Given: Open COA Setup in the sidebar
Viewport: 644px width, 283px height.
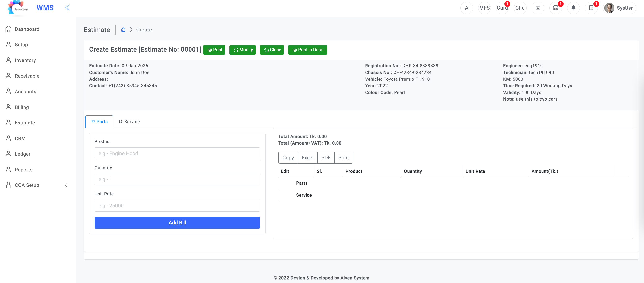Looking at the screenshot, I should [x=27, y=185].
